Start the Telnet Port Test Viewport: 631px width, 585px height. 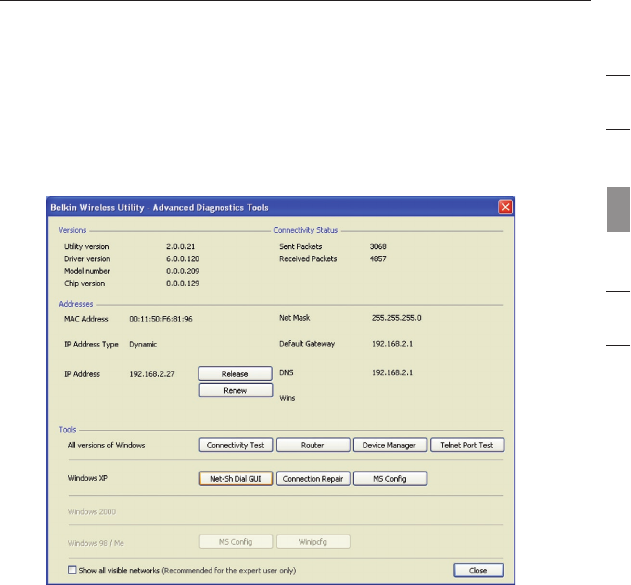point(469,445)
